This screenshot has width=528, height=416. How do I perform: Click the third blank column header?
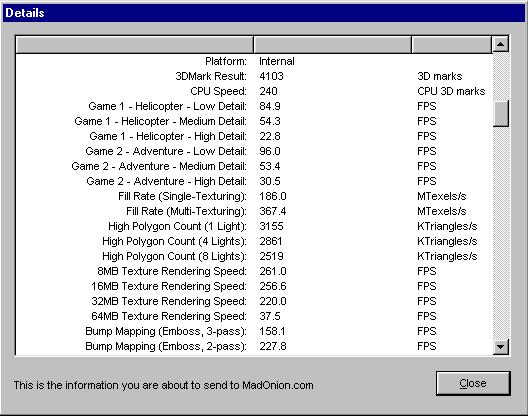tap(452, 44)
